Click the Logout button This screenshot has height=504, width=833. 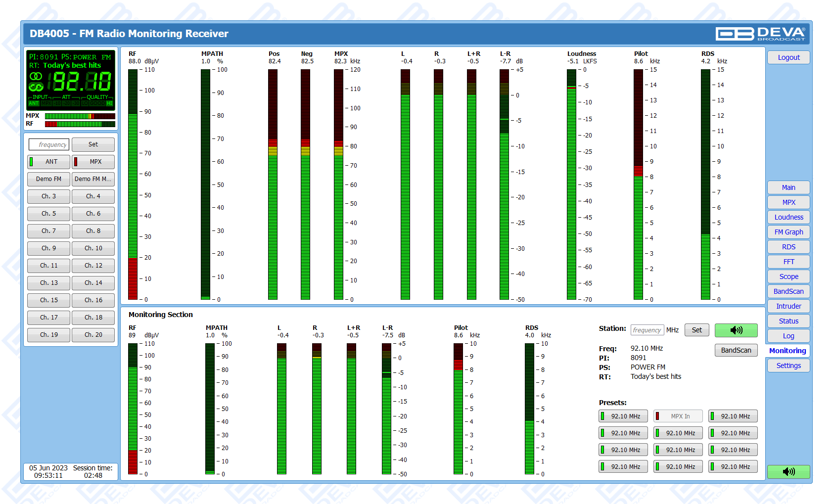(788, 57)
